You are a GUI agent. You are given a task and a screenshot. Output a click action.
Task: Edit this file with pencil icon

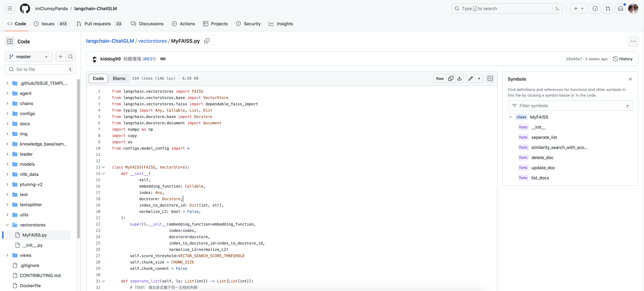(470, 78)
